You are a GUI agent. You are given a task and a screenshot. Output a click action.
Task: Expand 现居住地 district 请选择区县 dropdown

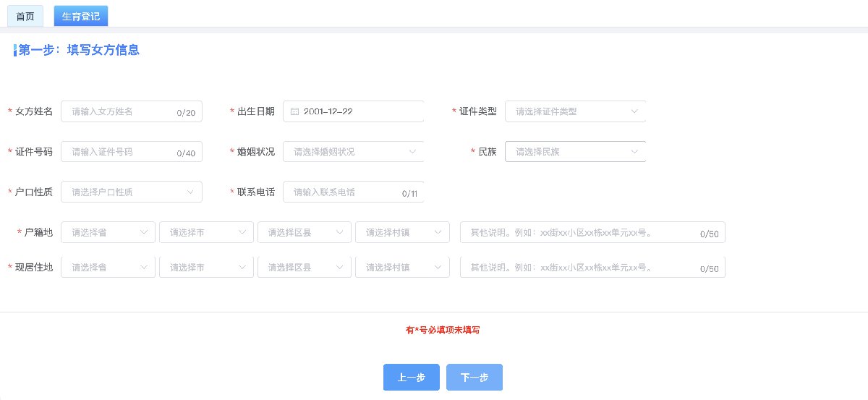[305, 268]
